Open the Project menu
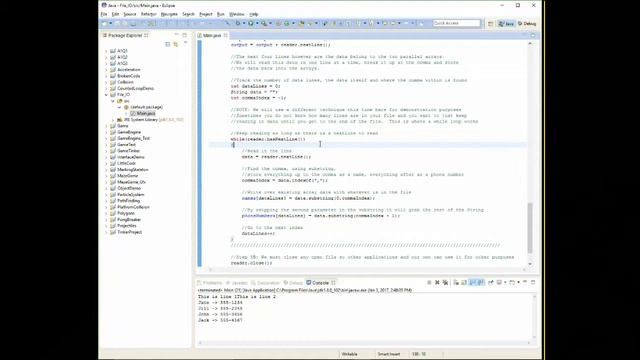The image size is (640, 360). (206, 14)
